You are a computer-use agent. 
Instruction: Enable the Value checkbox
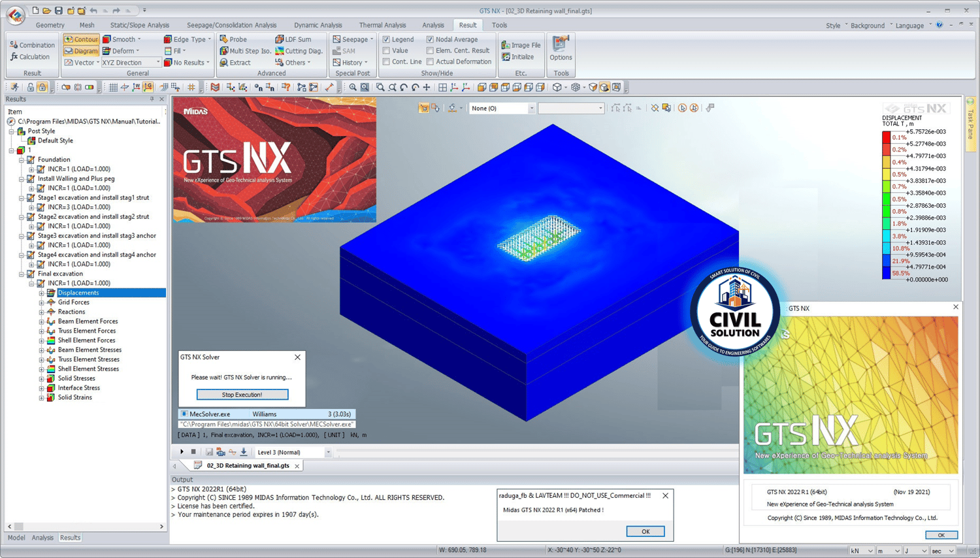click(386, 50)
